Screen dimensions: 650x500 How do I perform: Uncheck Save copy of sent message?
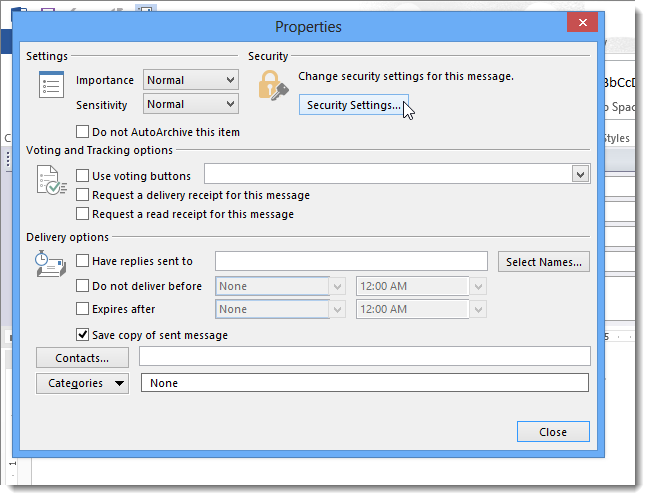pos(82,335)
